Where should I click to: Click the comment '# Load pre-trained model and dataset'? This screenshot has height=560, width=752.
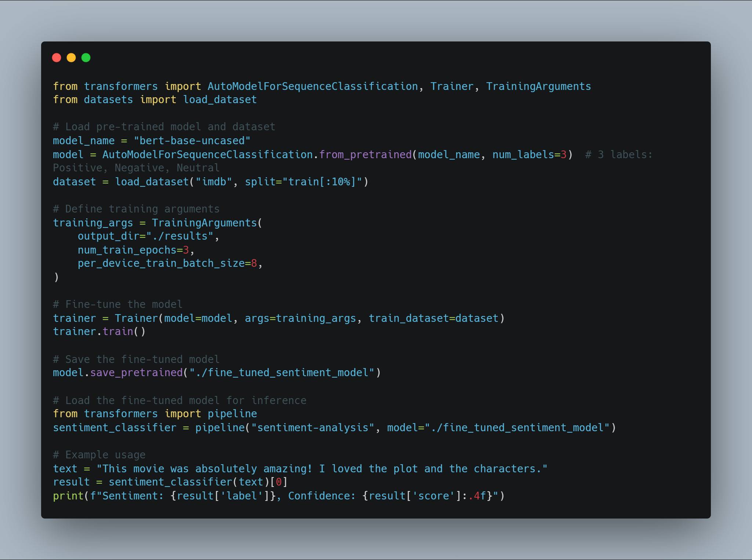[164, 127]
